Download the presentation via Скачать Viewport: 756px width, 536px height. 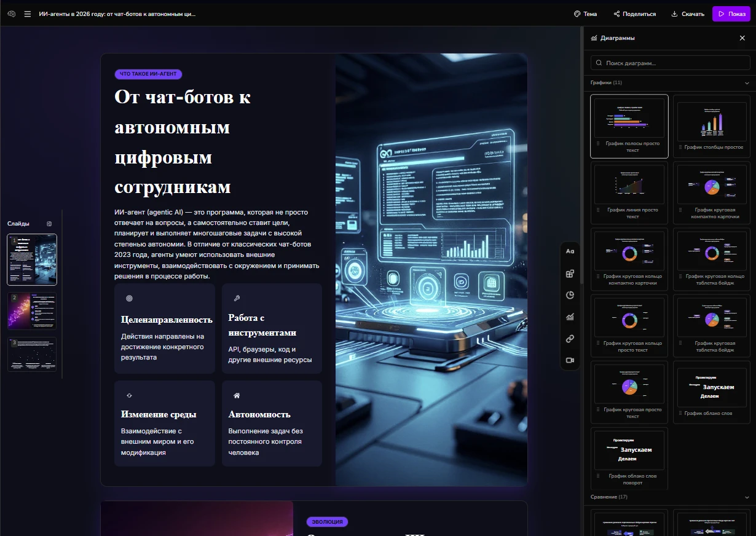click(x=688, y=14)
